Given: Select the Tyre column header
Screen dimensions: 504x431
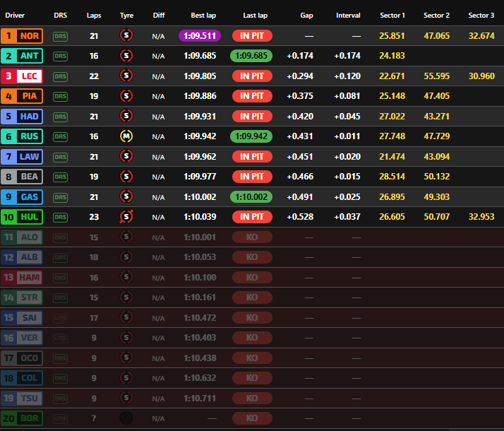Looking at the screenshot, I should 126,15.
